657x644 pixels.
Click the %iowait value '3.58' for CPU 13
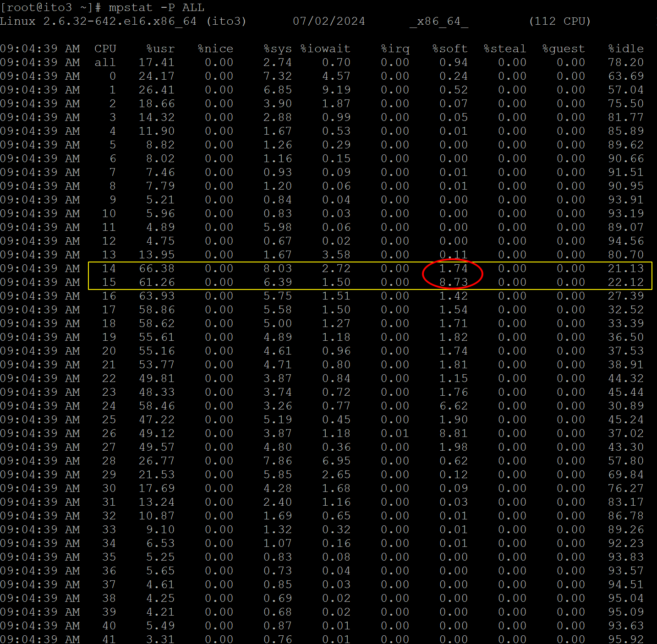(336, 255)
